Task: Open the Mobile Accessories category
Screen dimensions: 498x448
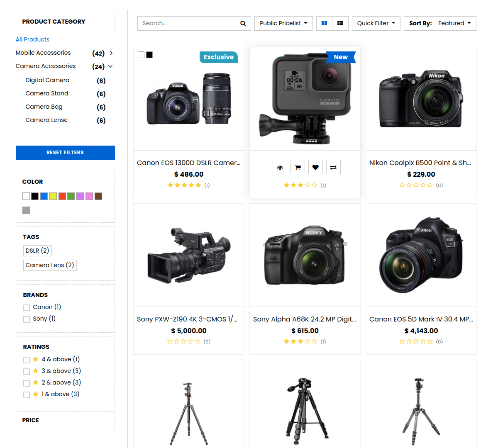Action: pyautogui.click(x=43, y=53)
